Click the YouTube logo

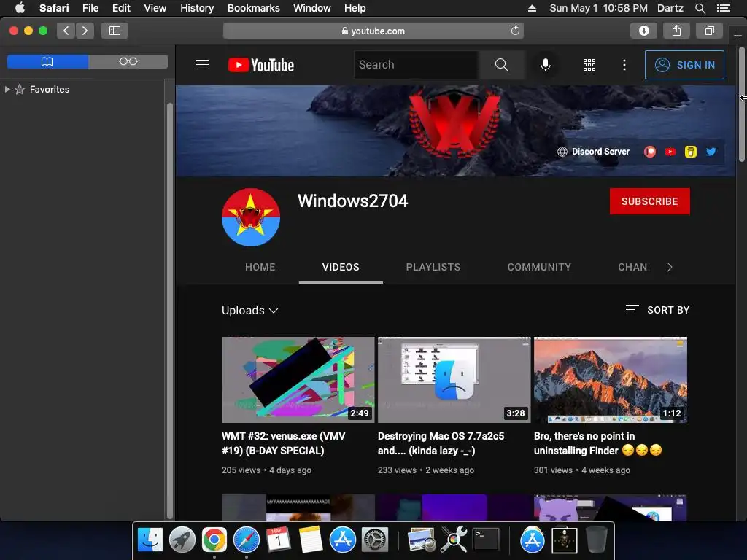(261, 65)
